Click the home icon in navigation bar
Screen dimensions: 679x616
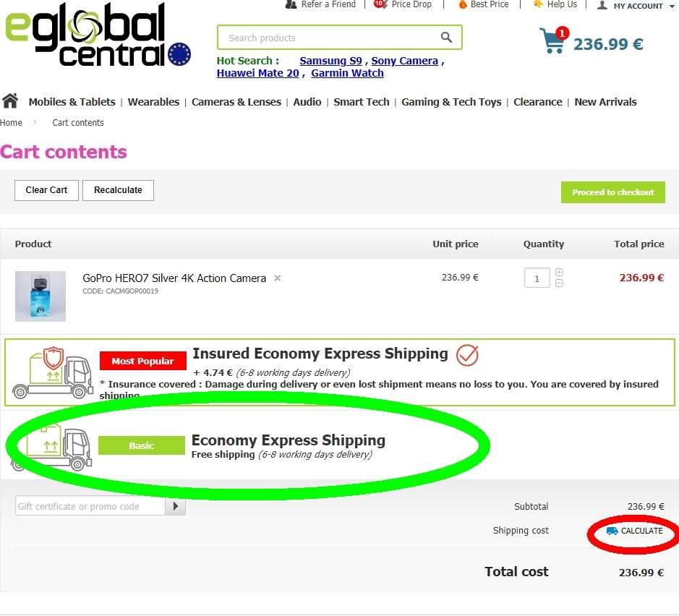coord(10,101)
